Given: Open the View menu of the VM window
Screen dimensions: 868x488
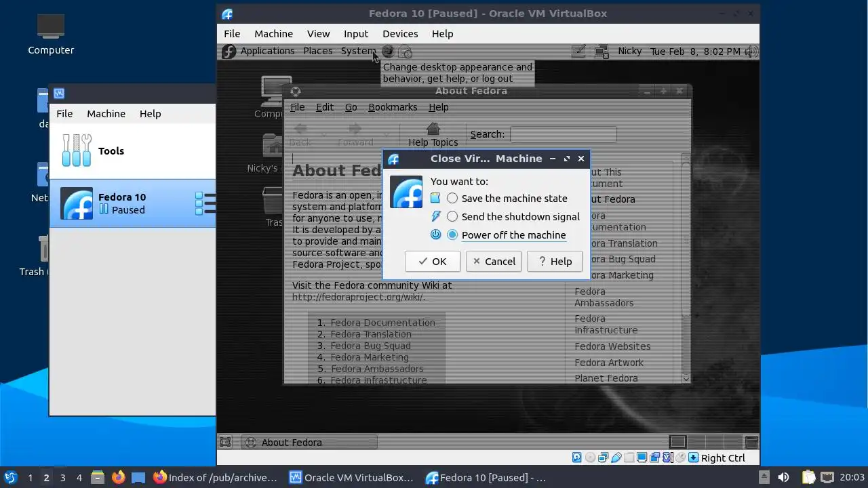Looking at the screenshot, I should tap(318, 34).
